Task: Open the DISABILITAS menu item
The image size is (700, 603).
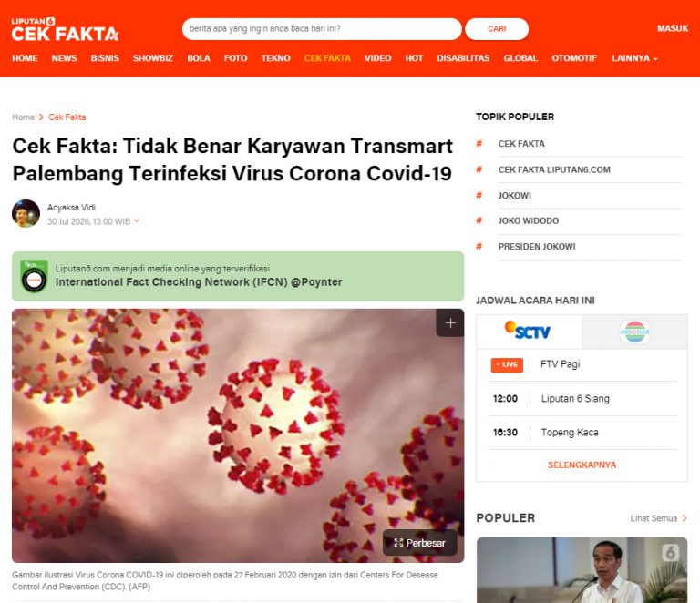Action: pos(463,58)
